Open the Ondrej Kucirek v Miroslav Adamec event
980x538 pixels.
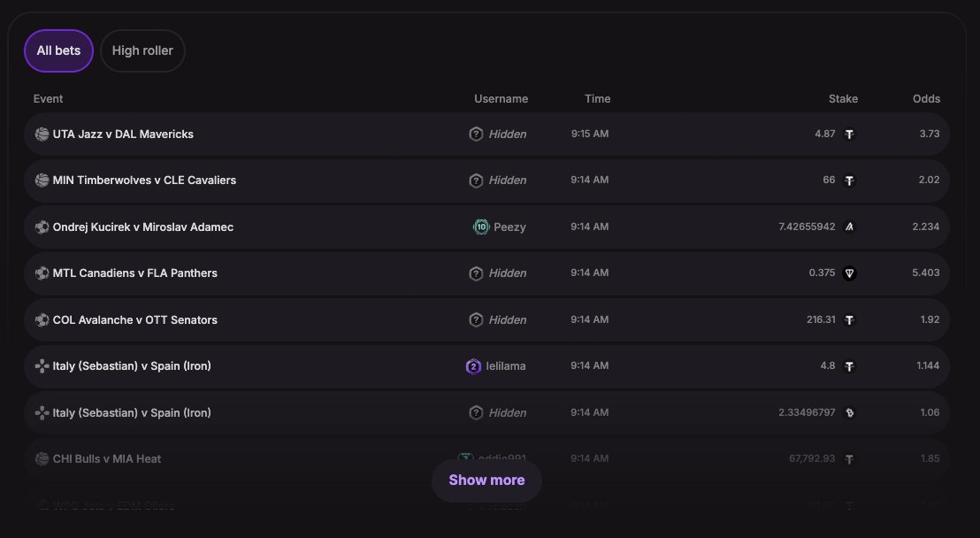coord(142,227)
